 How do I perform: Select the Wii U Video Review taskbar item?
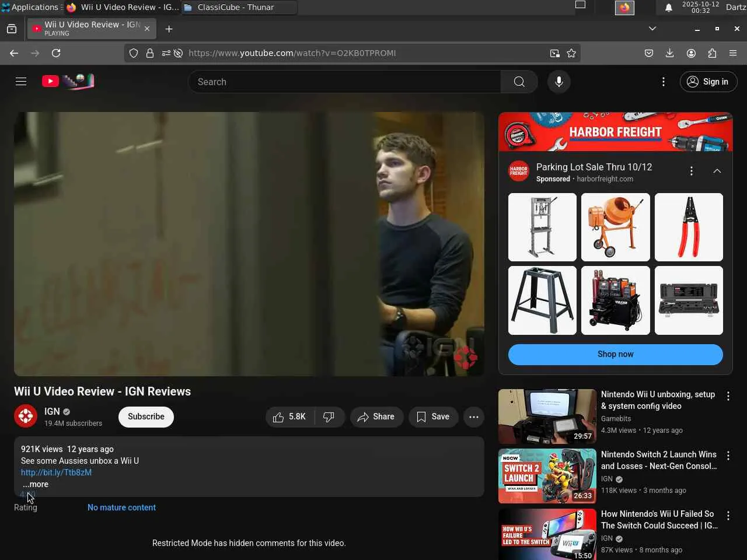coord(123,8)
